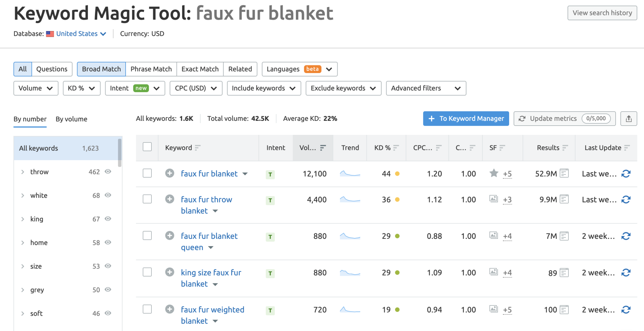This screenshot has width=644, height=331.
Task: Add 'king size faux fur blanket' plus icon
Action: point(170,272)
